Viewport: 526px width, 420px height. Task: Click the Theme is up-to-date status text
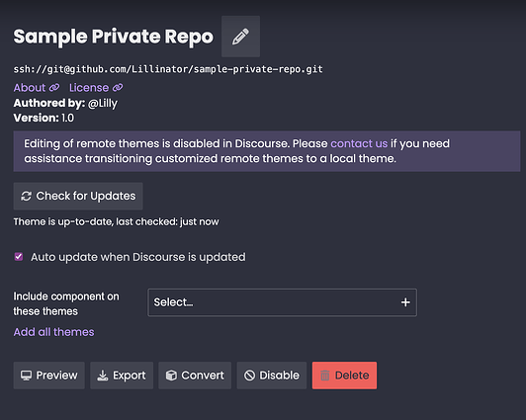116,221
